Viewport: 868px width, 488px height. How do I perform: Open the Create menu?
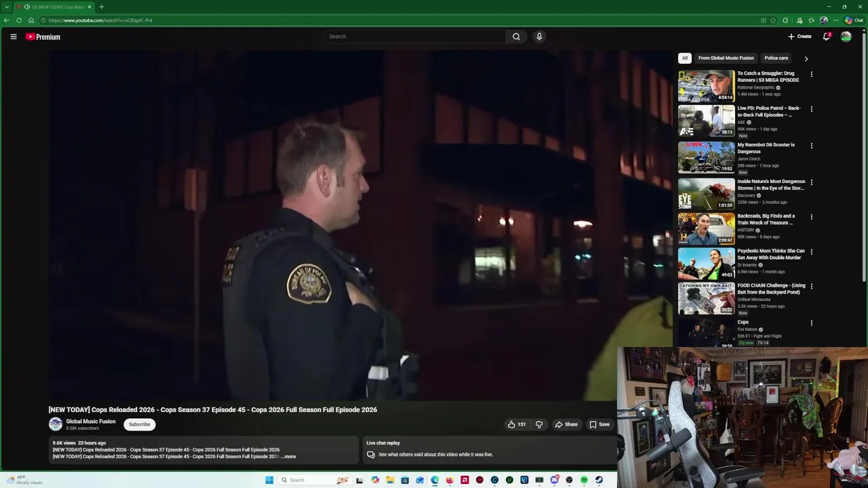click(x=800, y=37)
